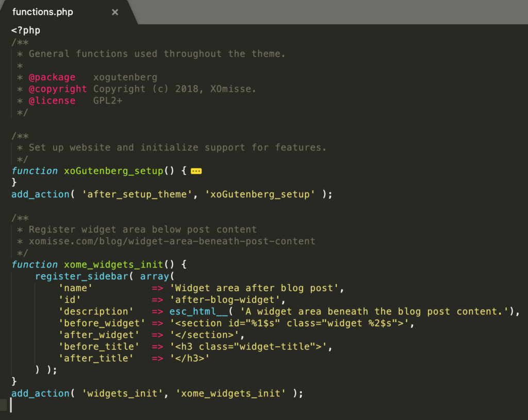Click the 'name' array key

[x=75, y=288]
